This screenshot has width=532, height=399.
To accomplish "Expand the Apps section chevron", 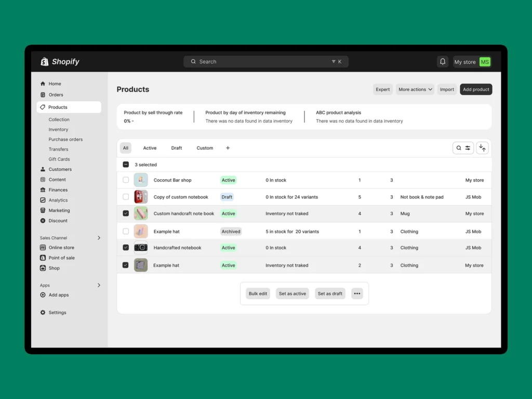I will 99,285.
